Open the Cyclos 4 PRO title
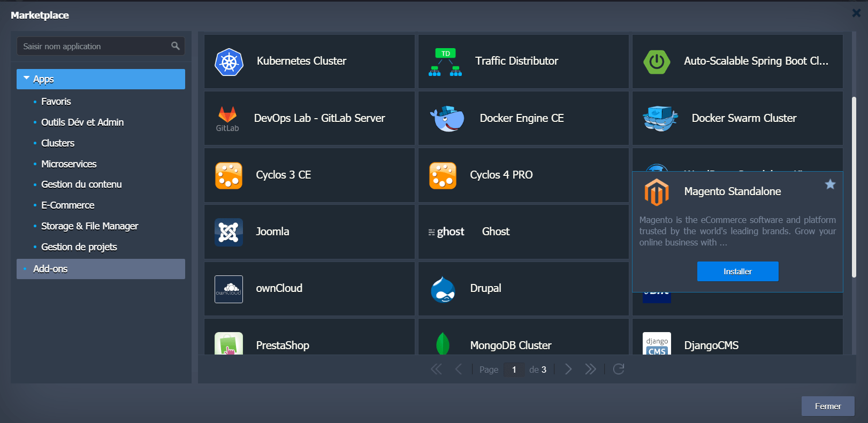Viewport: 868px width, 423px height. point(501,175)
